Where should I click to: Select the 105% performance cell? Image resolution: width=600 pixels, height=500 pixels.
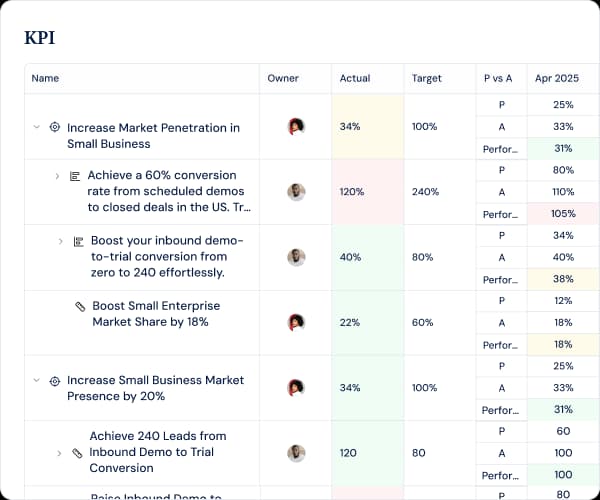point(563,214)
